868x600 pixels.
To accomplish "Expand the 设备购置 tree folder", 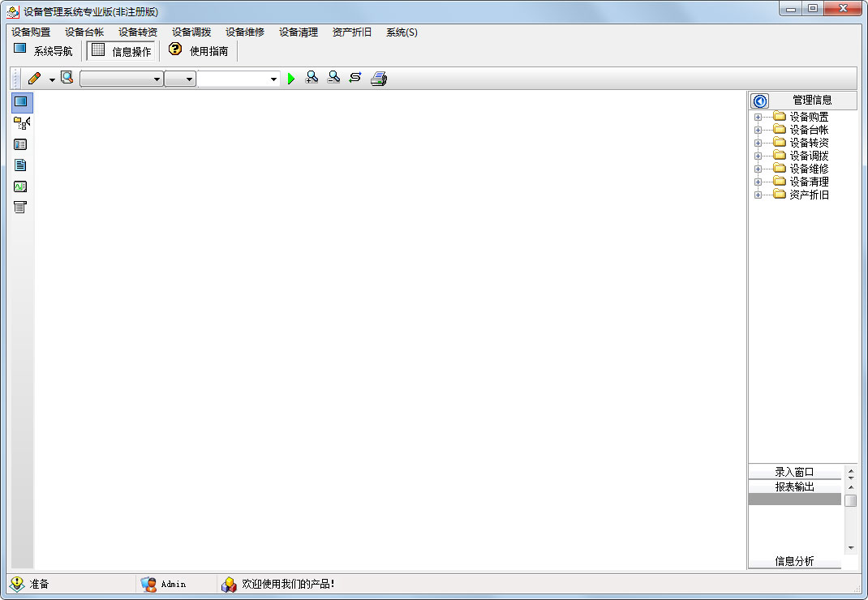I will pyautogui.click(x=758, y=118).
